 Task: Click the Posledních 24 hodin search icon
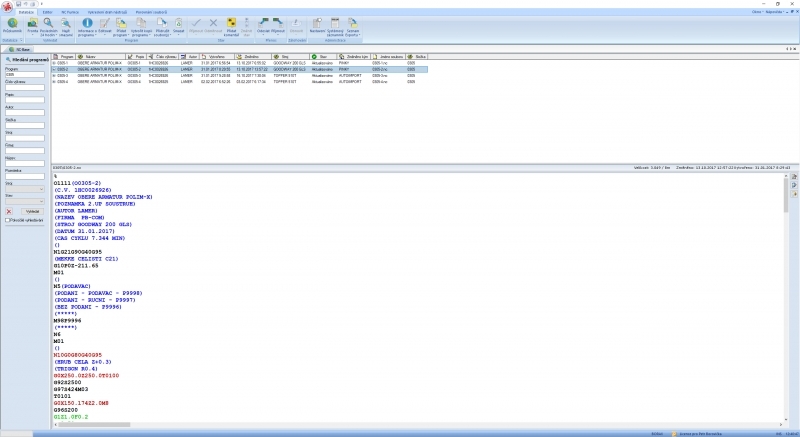[47, 22]
